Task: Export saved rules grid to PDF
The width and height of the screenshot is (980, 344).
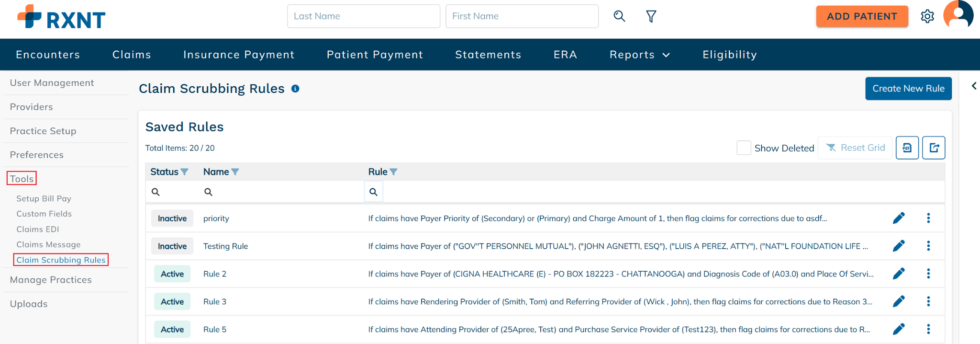Action: tap(907, 148)
